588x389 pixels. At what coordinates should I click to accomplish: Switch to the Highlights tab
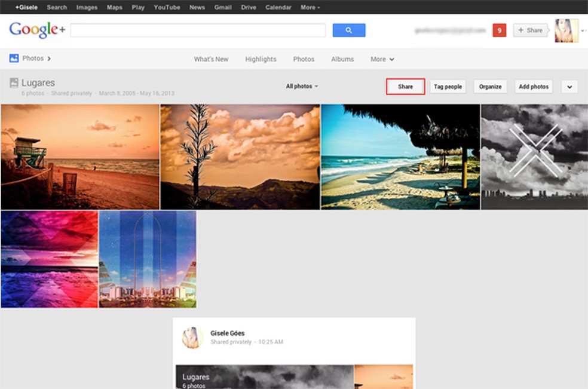click(x=261, y=59)
